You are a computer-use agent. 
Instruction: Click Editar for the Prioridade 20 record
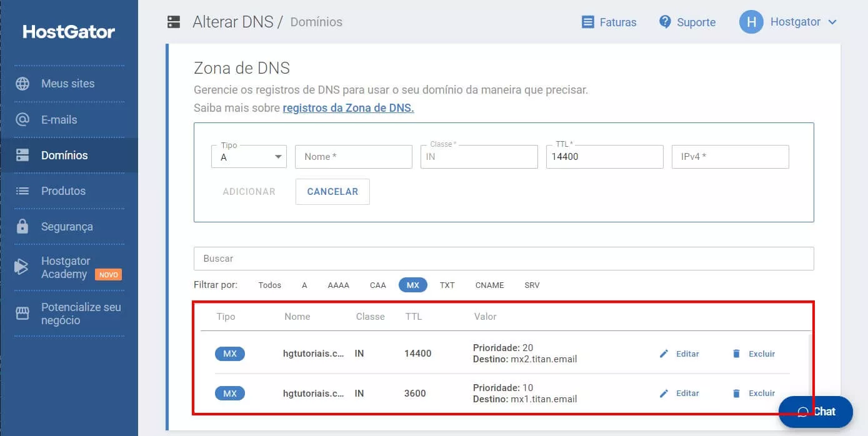(679, 354)
